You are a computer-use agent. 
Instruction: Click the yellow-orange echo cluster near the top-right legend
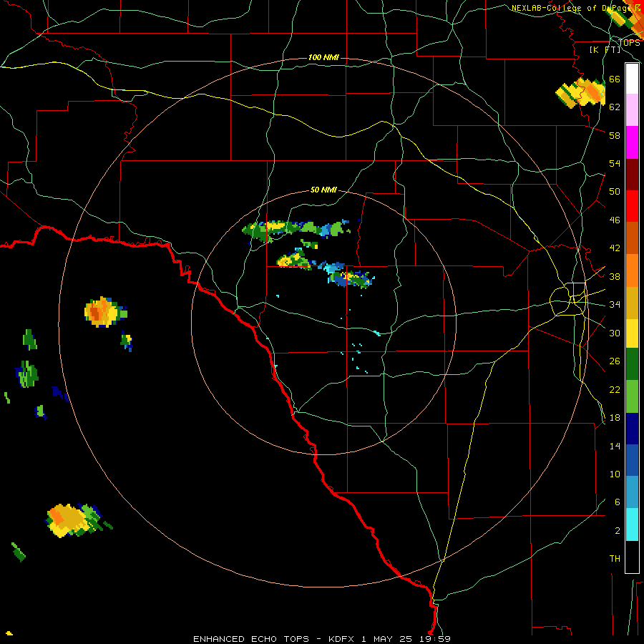[x=581, y=92]
